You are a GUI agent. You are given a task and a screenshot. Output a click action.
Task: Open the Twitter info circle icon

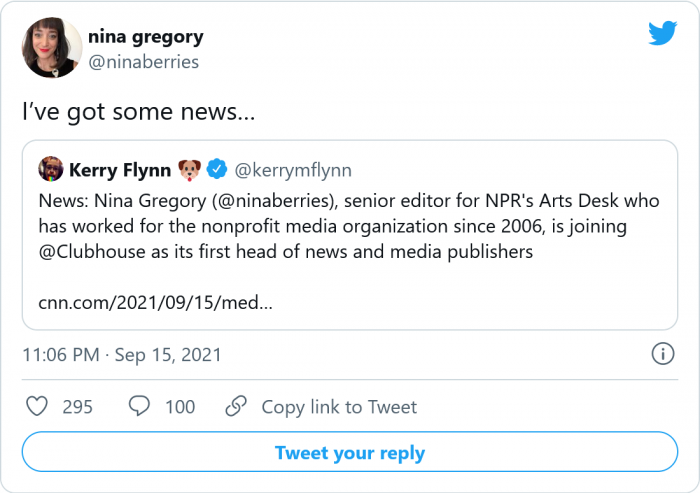[x=662, y=354]
